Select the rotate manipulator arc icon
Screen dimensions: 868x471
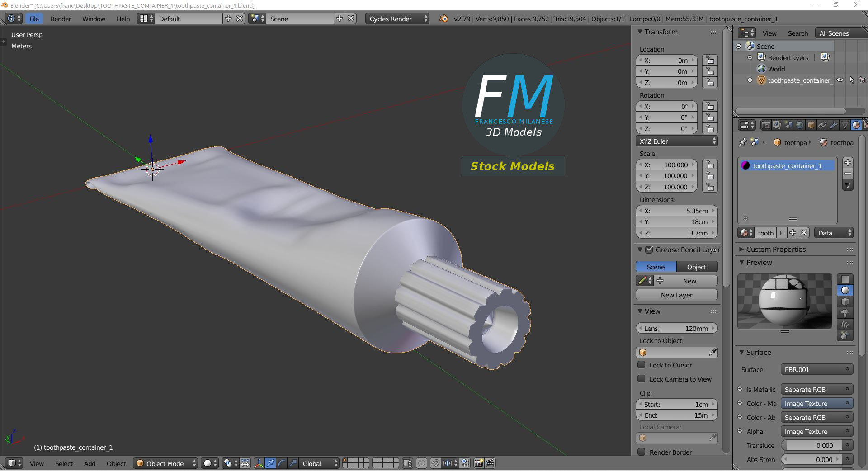(282, 463)
